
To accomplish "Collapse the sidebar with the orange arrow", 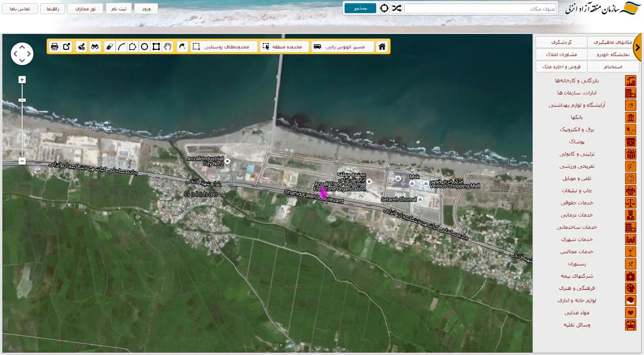I will click(x=638, y=47).
